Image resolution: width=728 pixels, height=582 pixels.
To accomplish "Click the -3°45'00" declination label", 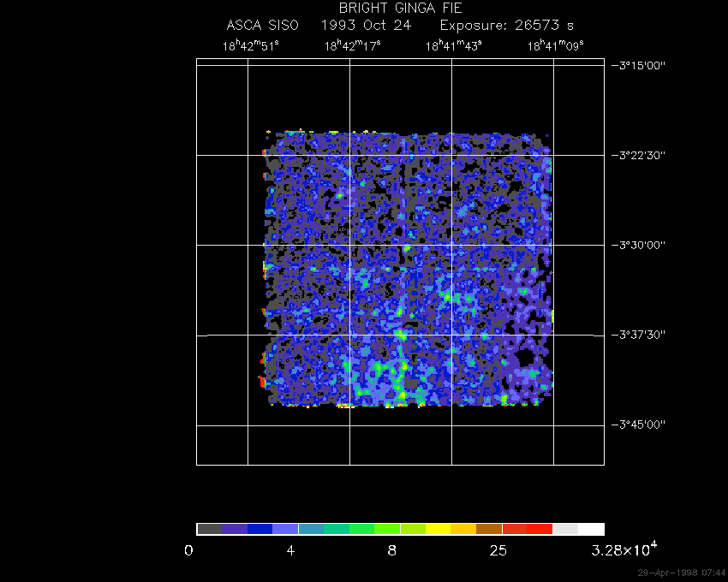I will coord(641,425).
